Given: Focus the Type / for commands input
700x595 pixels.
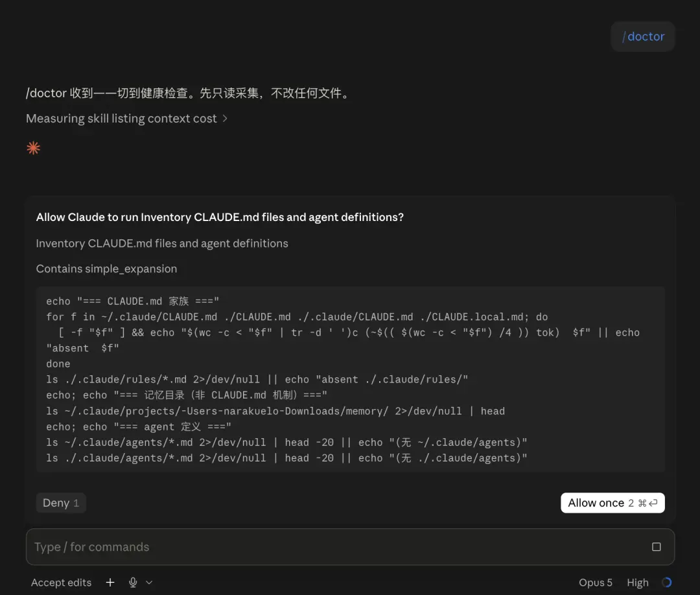Looking at the screenshot, I should (x=350, y=547).
